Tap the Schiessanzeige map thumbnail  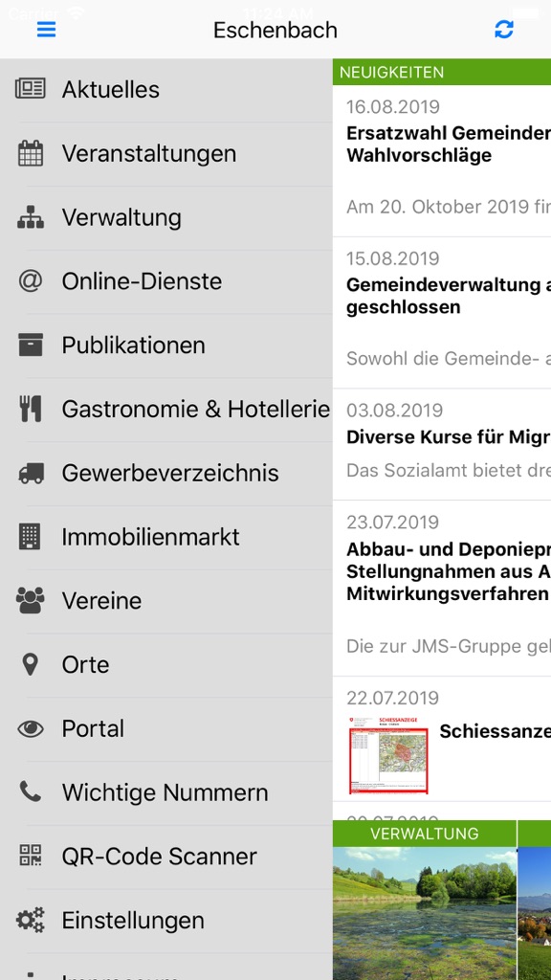(388, 755)
